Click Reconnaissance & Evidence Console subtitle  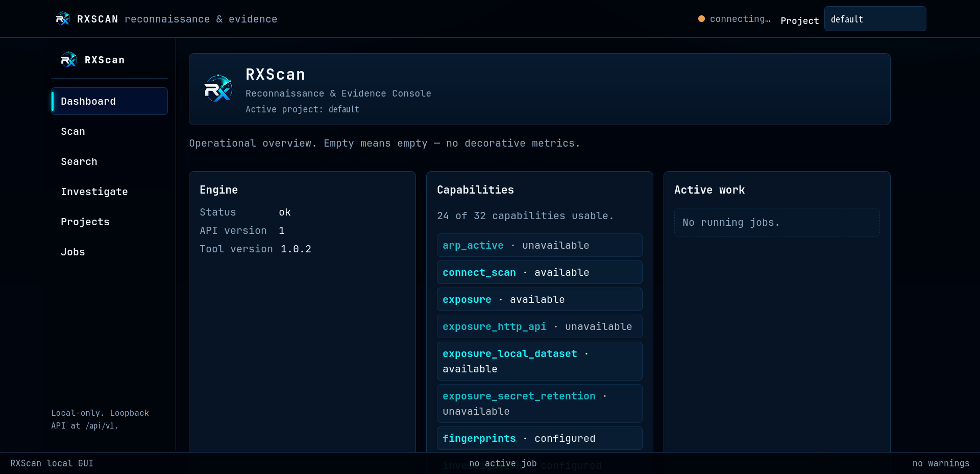pyautogui.click(x=338, y=93)
